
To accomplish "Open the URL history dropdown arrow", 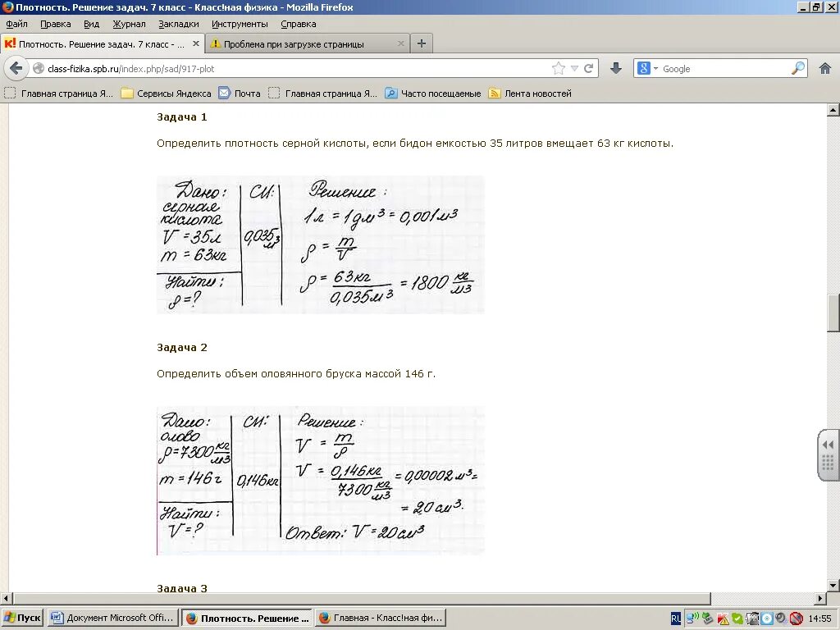I will tap(574, 69).
